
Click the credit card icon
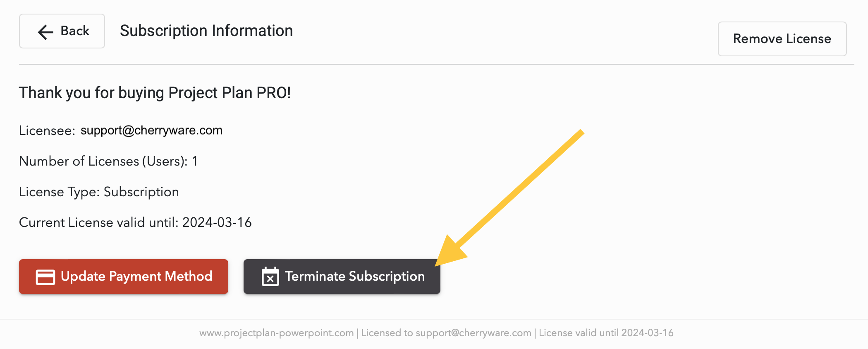coord(45,277)
